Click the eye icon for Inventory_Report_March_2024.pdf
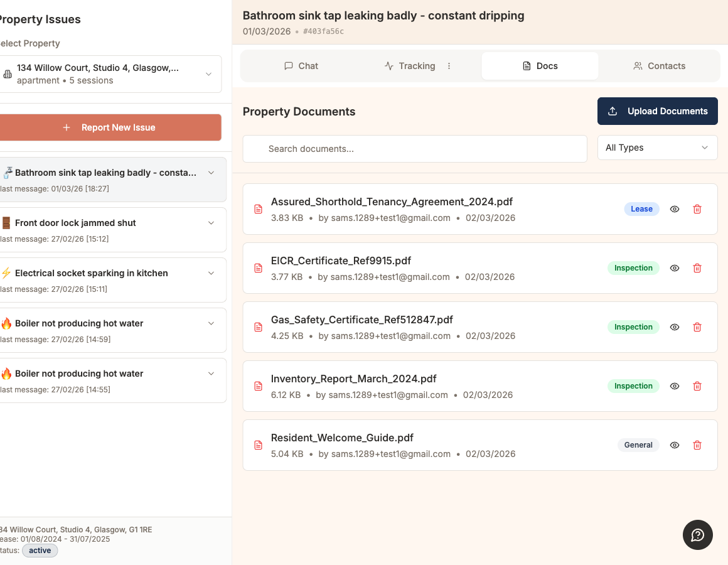The image size is (728, 565). point(675,386)
